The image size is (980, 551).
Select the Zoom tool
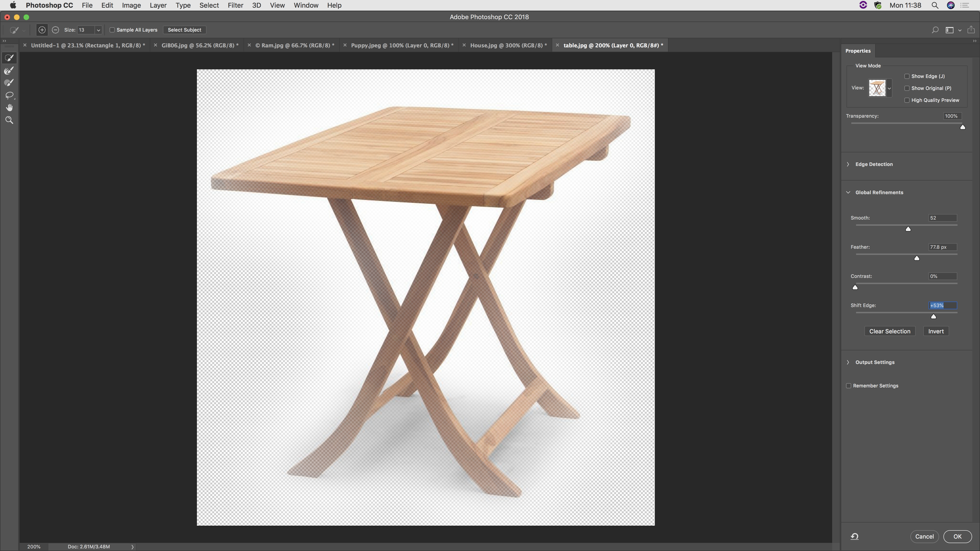click(x=9, y=120)
